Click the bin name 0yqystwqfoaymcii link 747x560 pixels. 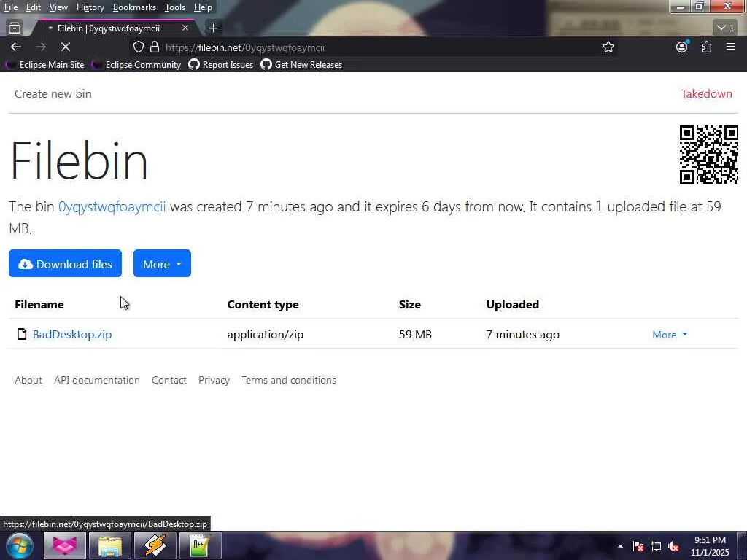(112, 206)
